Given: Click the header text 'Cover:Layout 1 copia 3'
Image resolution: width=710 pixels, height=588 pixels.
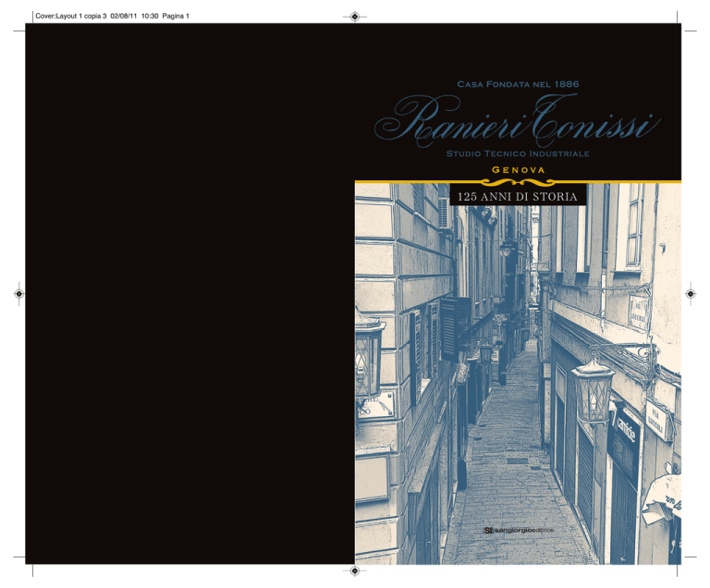Looking at the screenshot, I should tap(70, 16).
